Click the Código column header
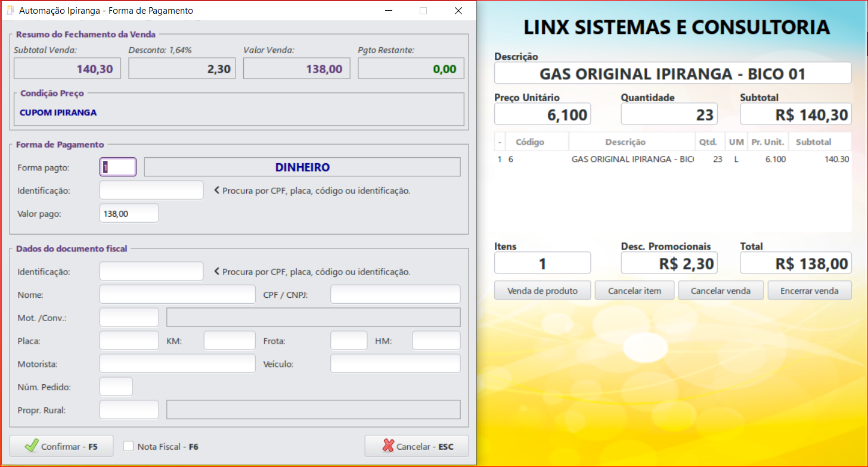Screen dimensions: 868x467 [537, 142]
